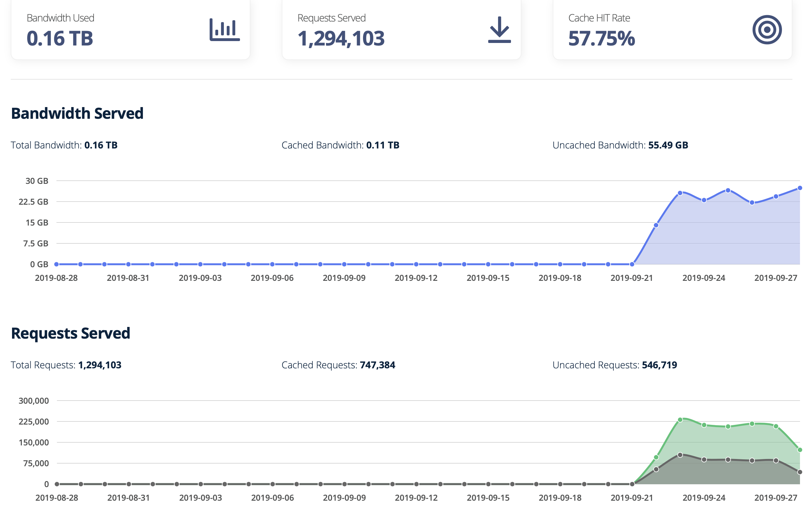Image resolution: width=812 pixels, height=525 pixels.
Task: Click 2019-09-24 label on bandwidth chart axis
Action: [704, 278]
